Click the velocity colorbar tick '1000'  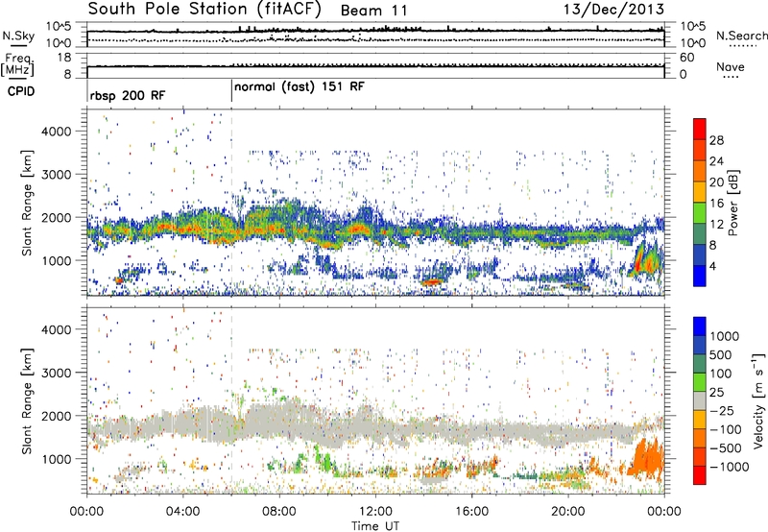pyautogui.click(x=725, y=336)
